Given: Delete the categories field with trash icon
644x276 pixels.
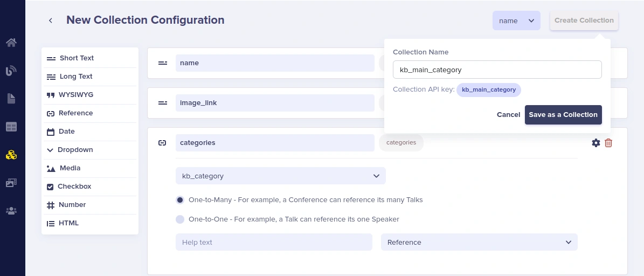Looking at the screenshot, I should (x=608, y=143).
